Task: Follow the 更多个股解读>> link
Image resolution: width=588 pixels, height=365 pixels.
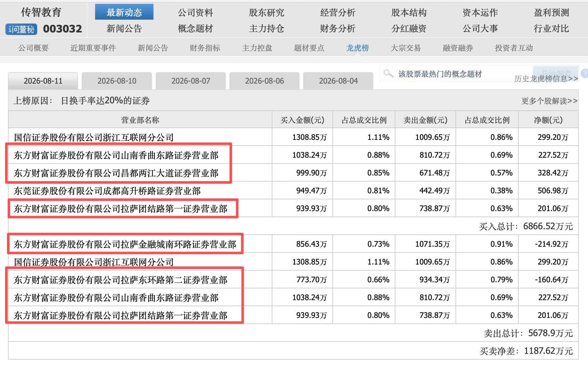Action: pos(549,101)
